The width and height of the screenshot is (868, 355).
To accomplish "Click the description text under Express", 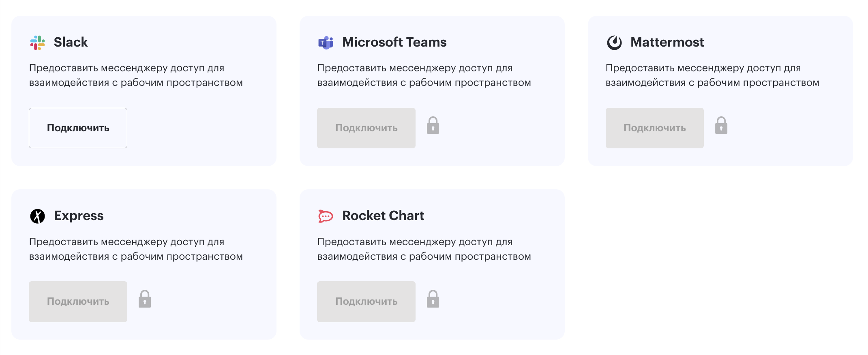I will click(136, 249).
